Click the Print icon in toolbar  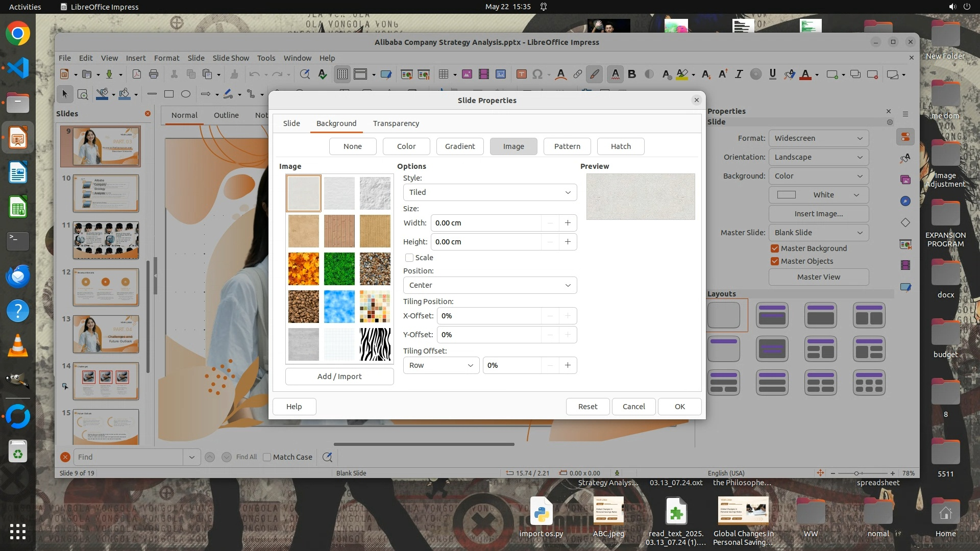pos(154,74)
